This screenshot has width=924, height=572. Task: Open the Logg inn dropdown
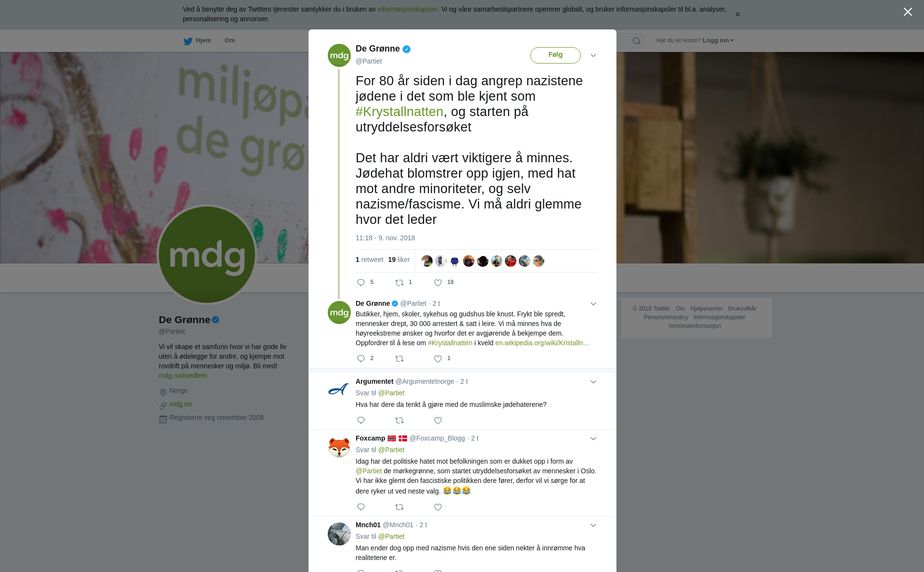tap(718, 40)
